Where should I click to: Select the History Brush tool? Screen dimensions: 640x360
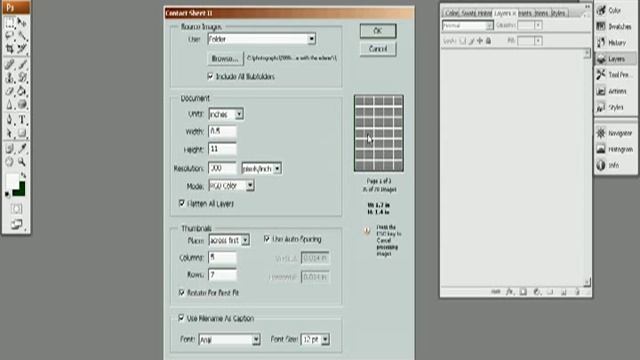22,78
